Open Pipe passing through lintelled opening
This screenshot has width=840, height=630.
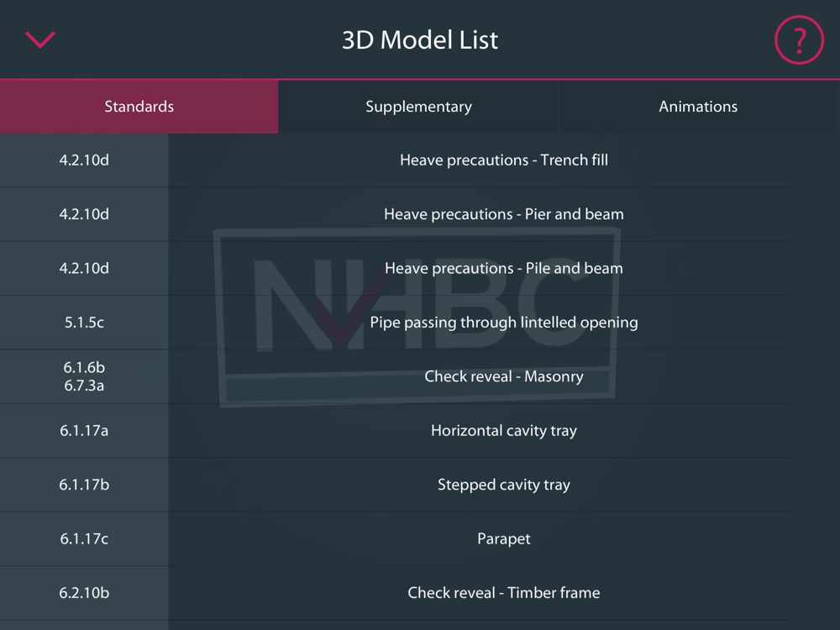pos(504,322)
